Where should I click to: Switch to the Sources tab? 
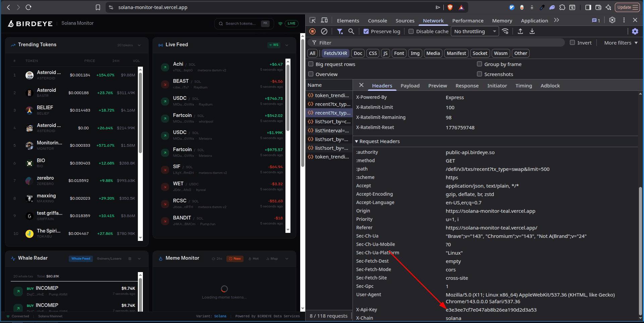[x=405, y=21]
